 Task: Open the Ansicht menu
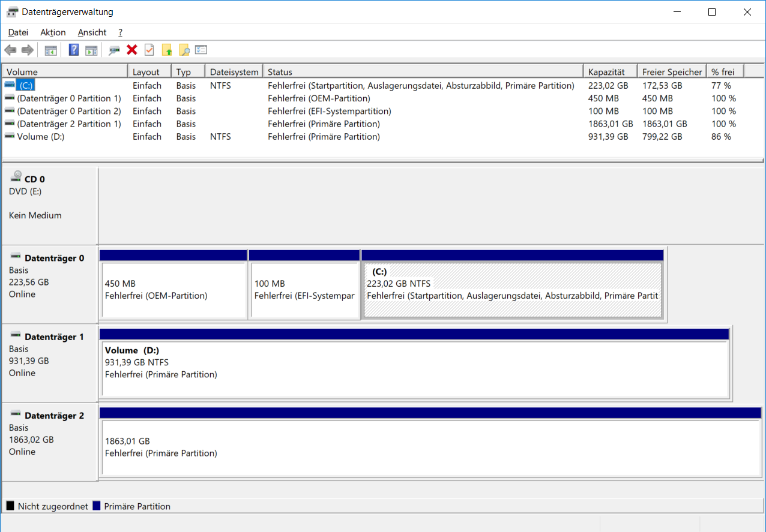(x=92, y=32)
